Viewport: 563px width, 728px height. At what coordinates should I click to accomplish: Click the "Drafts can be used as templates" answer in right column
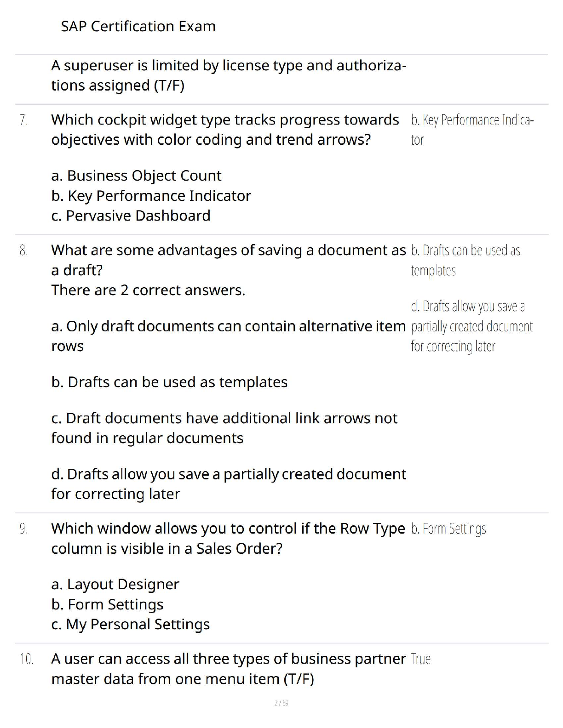[x=465, y=260]
